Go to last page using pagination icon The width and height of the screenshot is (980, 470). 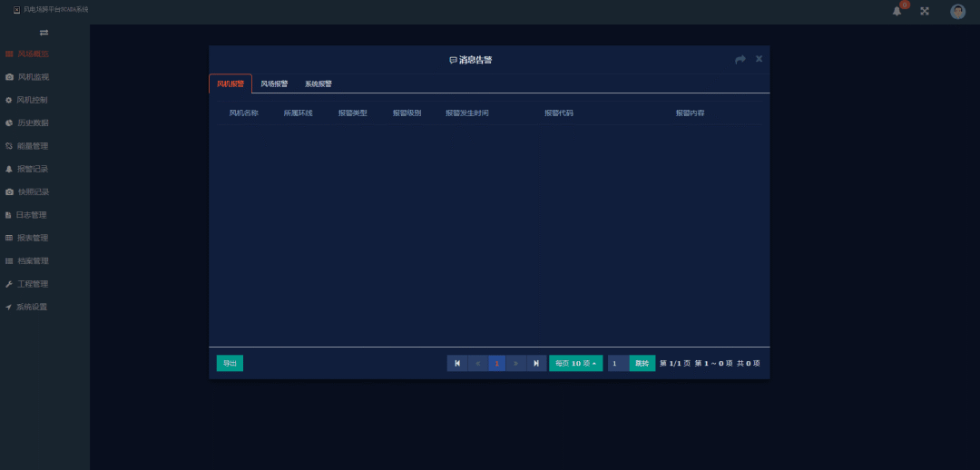pos(536,363)
